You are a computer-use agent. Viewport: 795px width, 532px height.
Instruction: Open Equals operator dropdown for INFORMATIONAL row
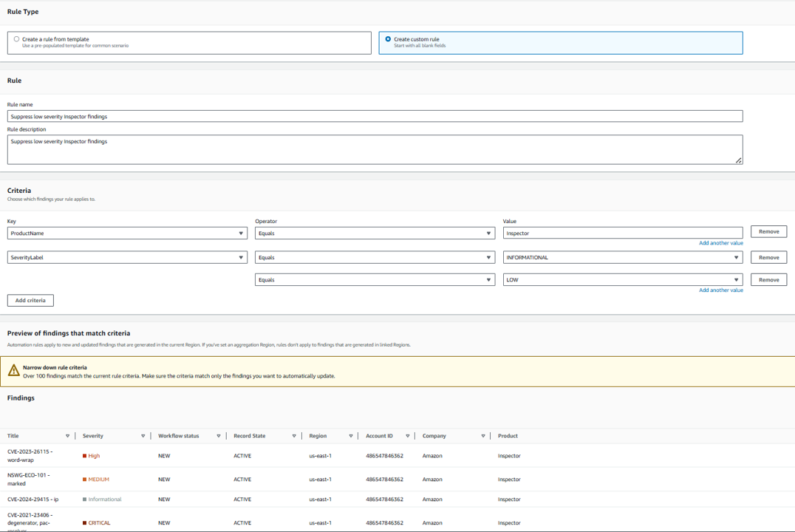(375, 258)
